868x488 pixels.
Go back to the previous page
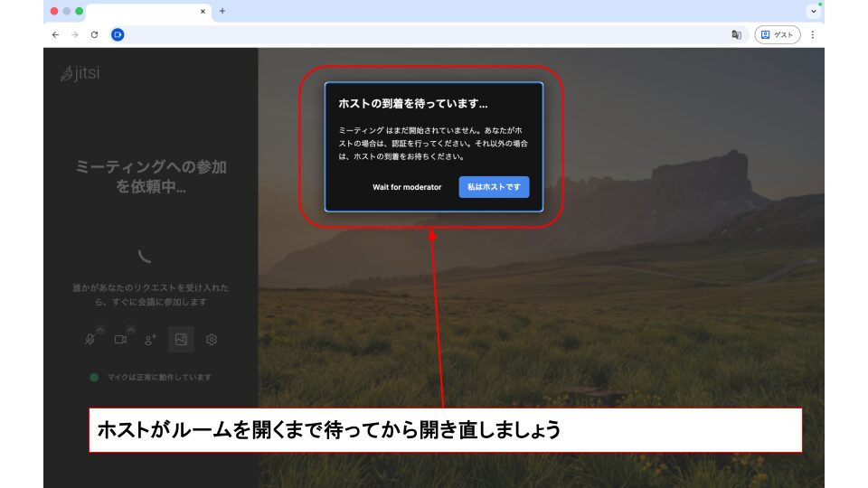(x=56, y=34)
